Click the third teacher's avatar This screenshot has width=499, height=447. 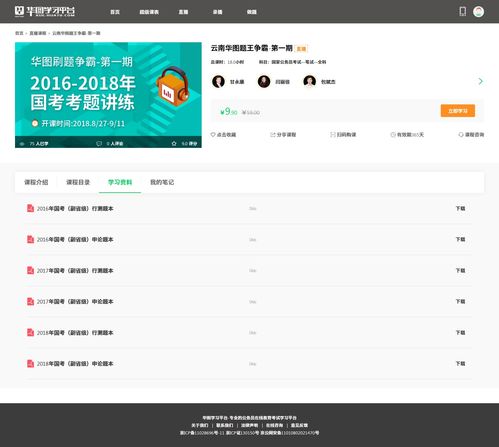[310, 81]
